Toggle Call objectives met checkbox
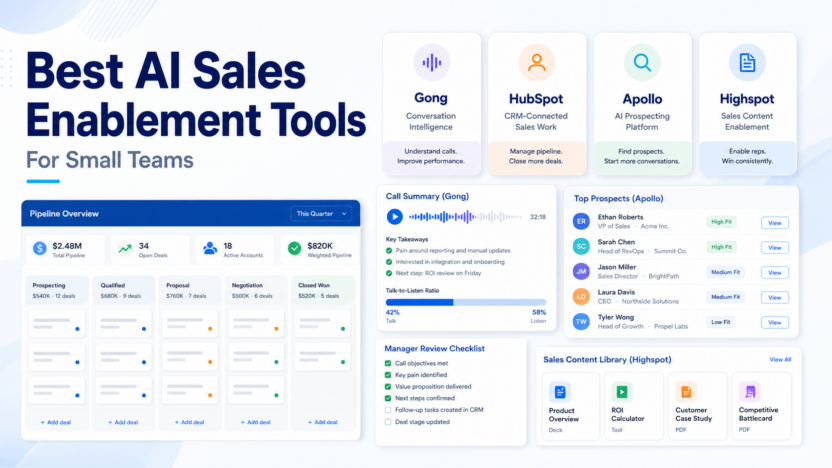 tap(388, 363)
